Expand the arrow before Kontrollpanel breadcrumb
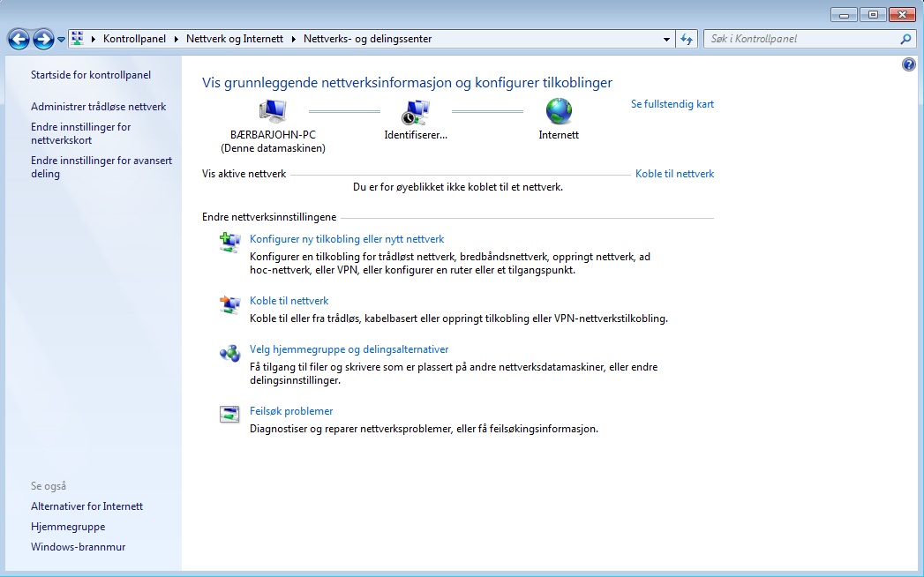 tap(94, 39)
